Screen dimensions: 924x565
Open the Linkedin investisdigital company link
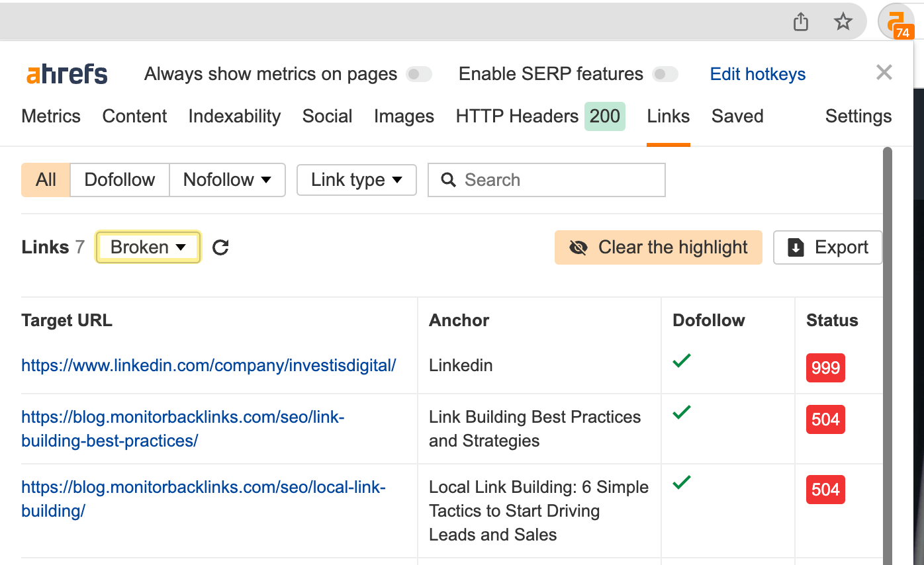pos(208,365)
